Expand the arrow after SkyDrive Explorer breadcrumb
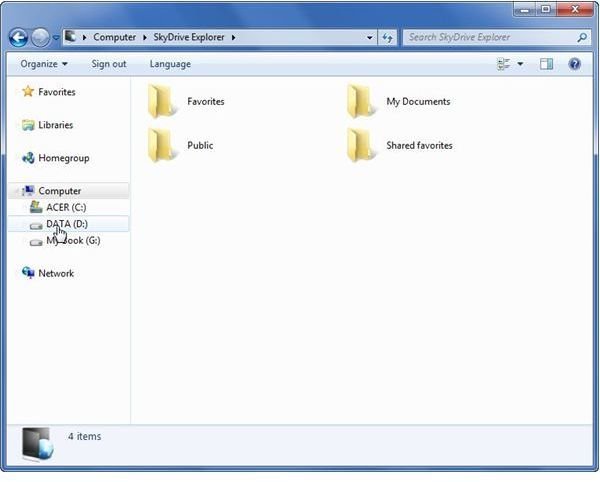Viewport: 600px width, 482px height. (233, 37)
